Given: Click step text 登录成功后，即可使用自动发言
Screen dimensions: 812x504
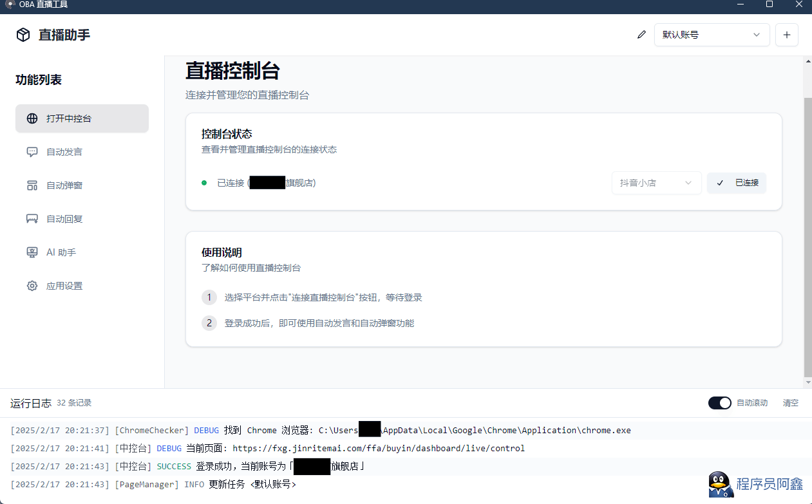Looking at the screenshot, I should pyautogui.click(x=319, y=323).
